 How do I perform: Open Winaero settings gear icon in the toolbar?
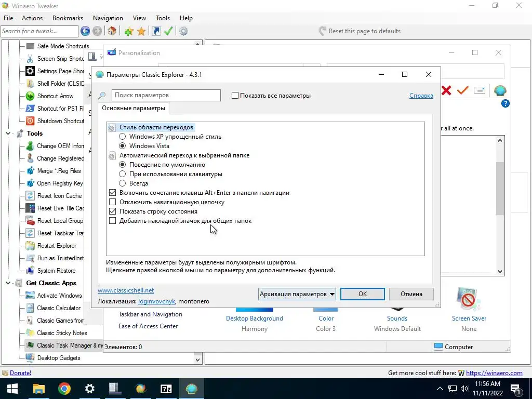pos(183,32)
